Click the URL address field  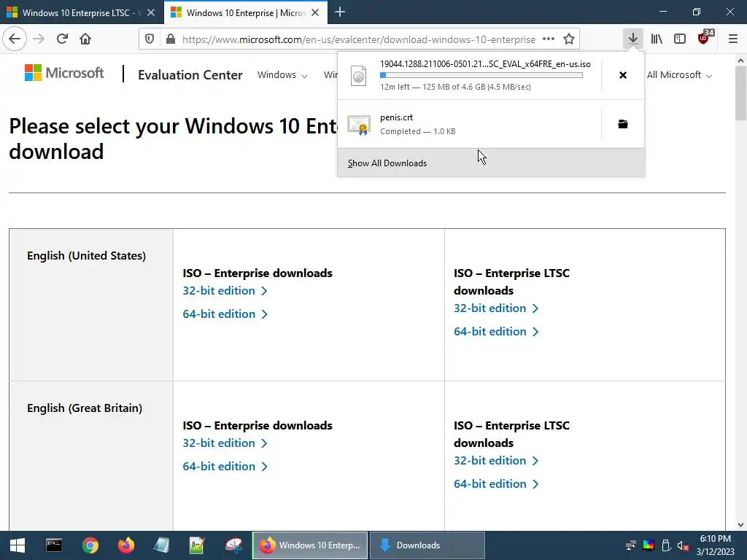[359, 39]
